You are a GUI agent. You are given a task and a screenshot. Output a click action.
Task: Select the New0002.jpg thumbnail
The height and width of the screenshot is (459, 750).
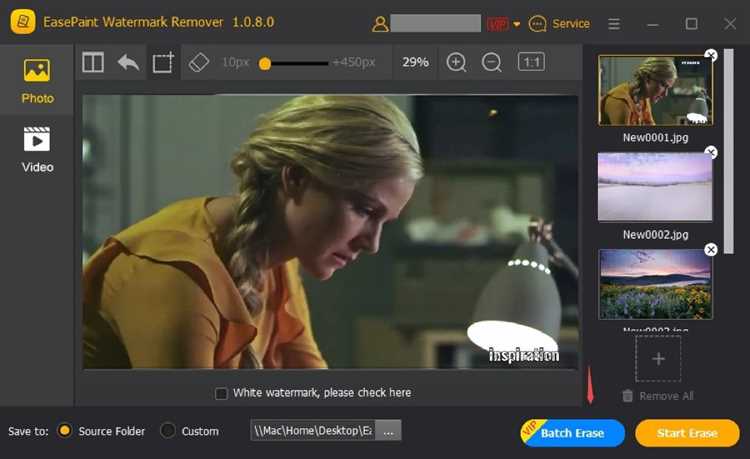[x=655, y=187]
